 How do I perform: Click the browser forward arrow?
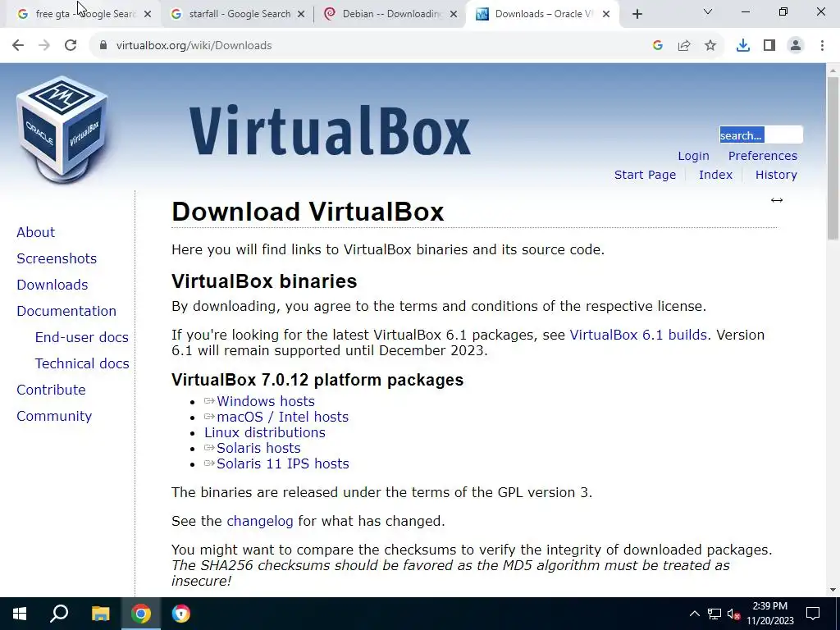(44, 46)
